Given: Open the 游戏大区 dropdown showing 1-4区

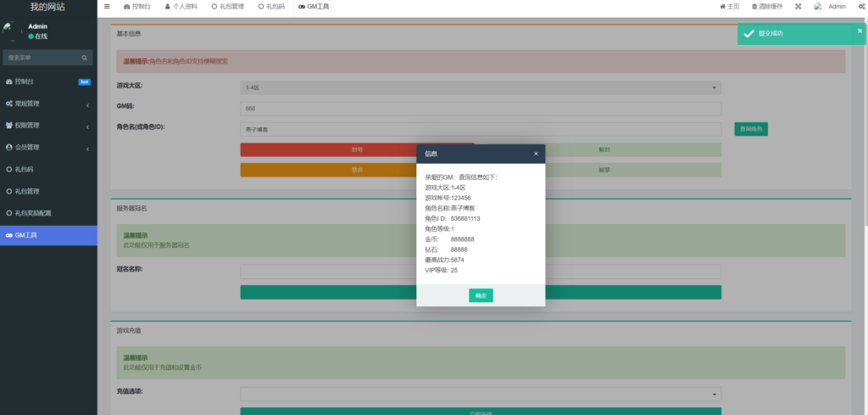Looking at the screenshot, I should pyautogui.click(x=481, y=87).
